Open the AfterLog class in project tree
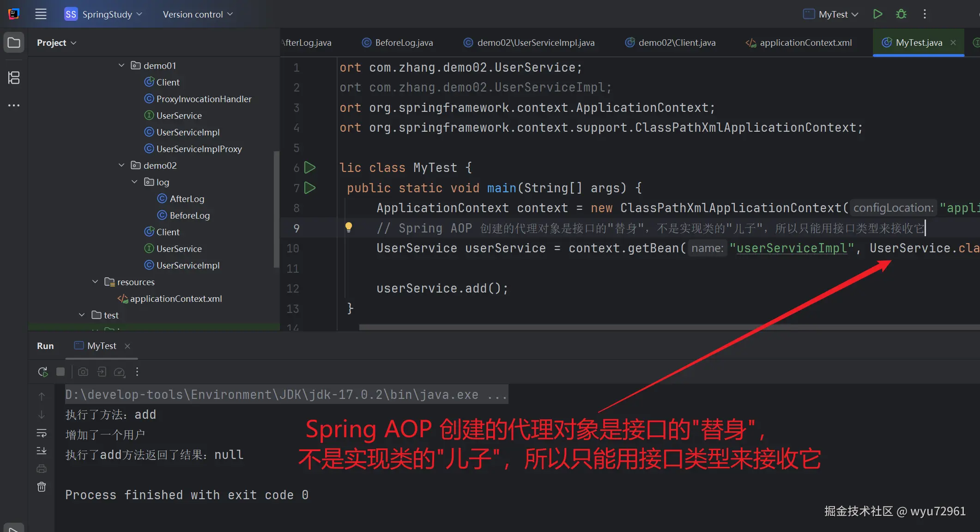The image size is (980, 532). 187,199
